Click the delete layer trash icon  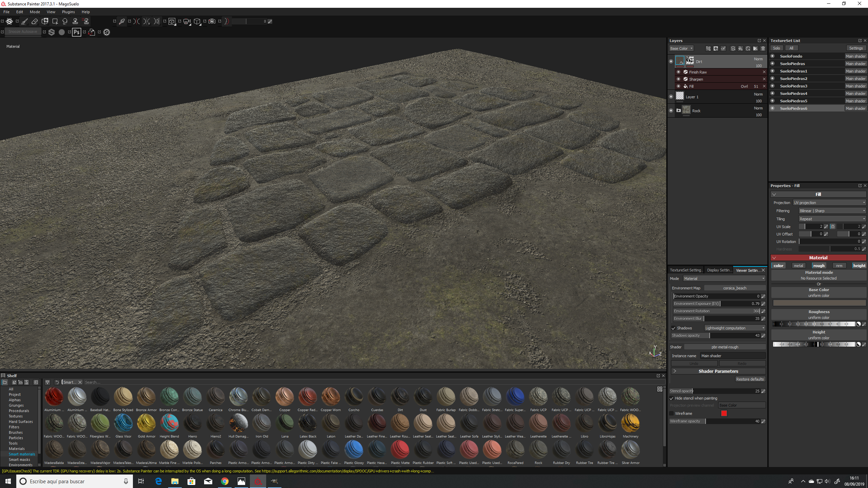763,48
